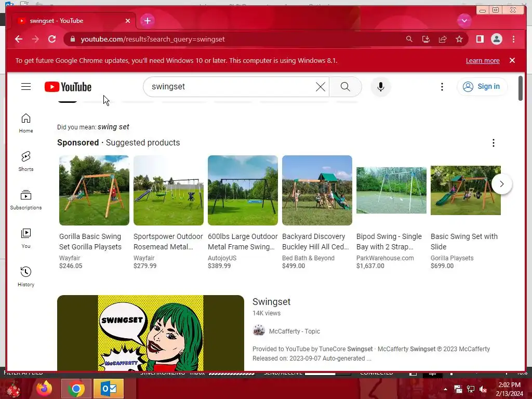Screen dimensions: 532x399
Task: Show hidden tray icons arrow
Action: (x=445, y=389)
